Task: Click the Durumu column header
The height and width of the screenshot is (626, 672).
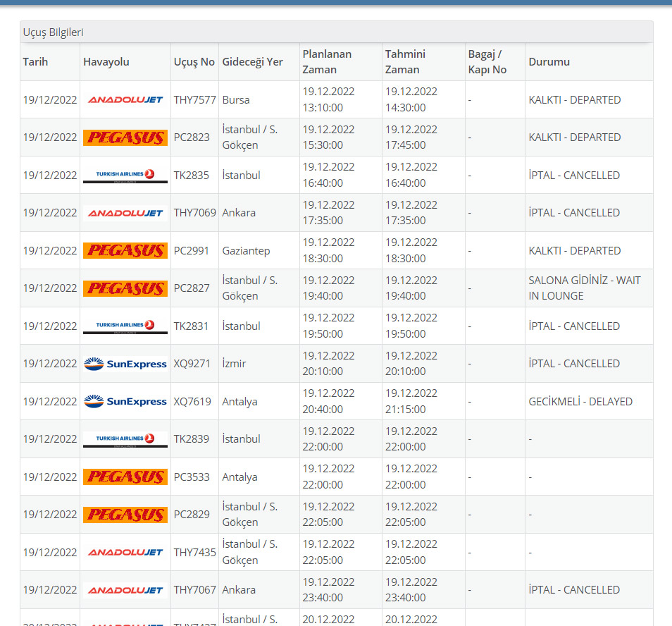Action: pyautogui.click(x=549, y=62)
